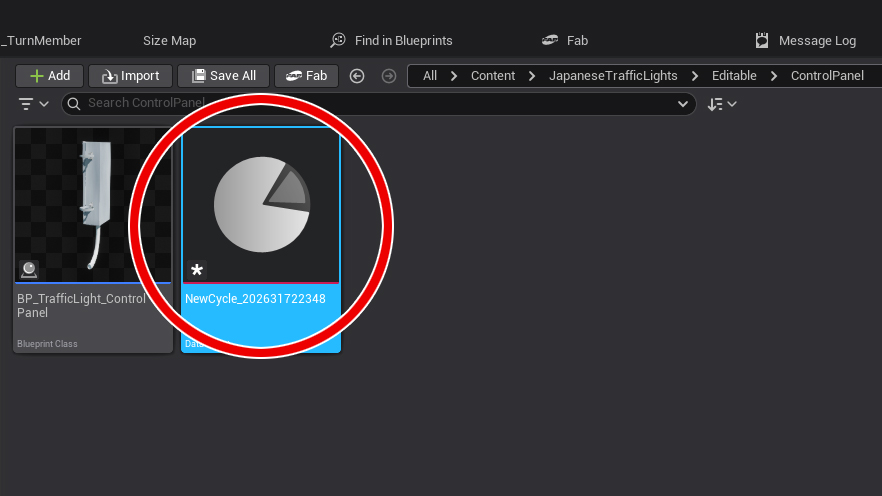This screenshot has height=496, width=882.
Task: Open the sort options dropdown
Action: [722, 104]
